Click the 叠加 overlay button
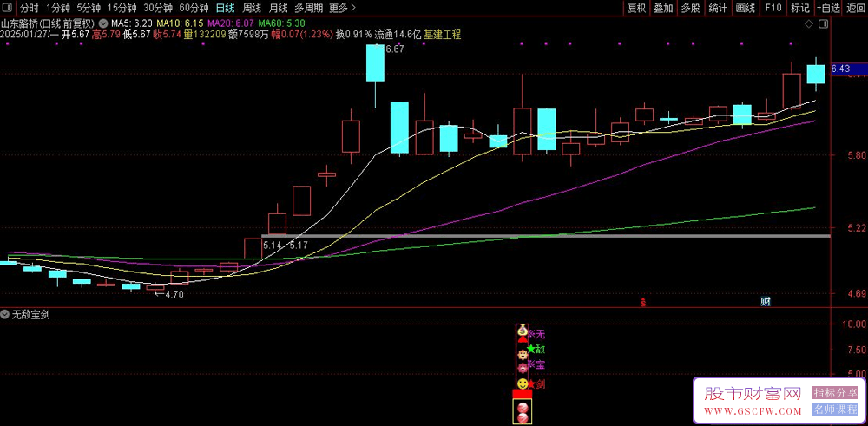 663,8
